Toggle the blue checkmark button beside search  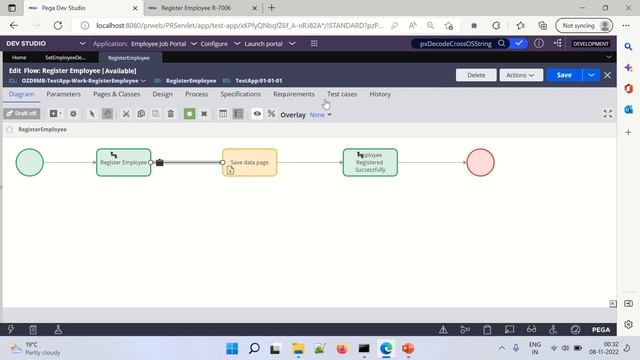pos(518,43)
